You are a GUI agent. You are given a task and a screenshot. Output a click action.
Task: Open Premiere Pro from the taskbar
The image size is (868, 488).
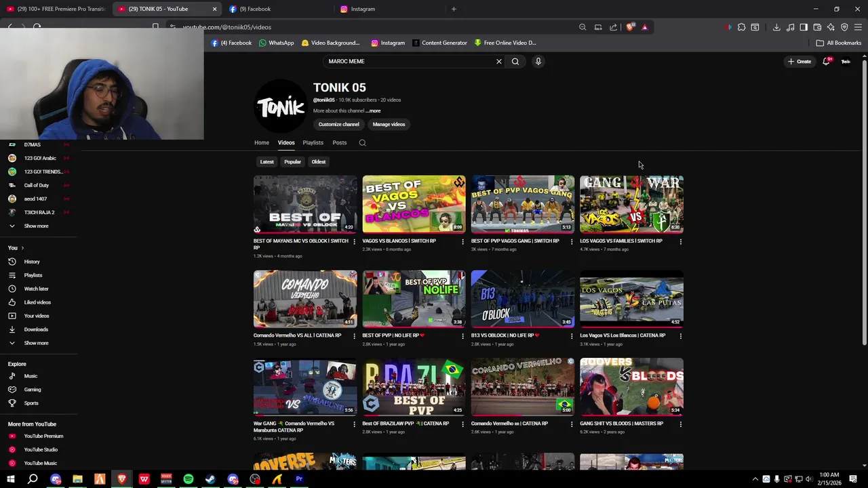299,479
